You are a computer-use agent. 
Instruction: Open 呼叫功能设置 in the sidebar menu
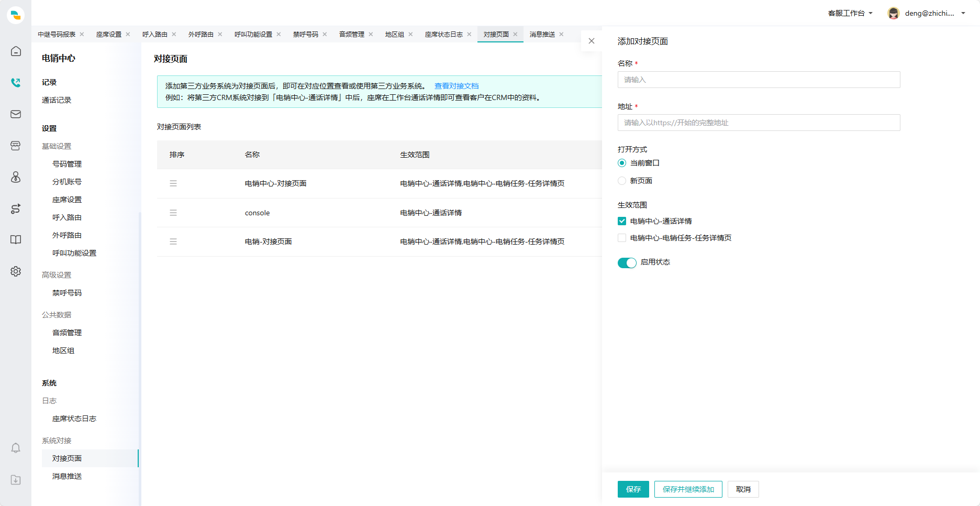pyautogui.click(x=74, y=253)
